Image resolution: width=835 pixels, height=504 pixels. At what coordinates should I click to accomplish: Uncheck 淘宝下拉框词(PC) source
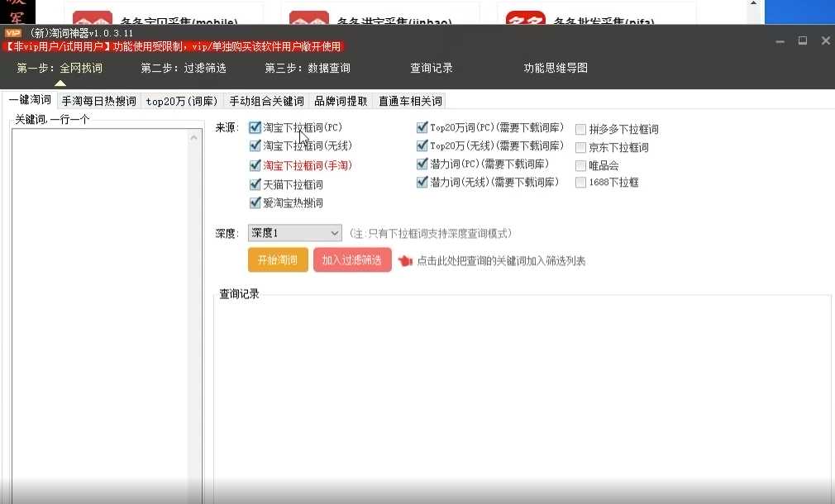255,128
